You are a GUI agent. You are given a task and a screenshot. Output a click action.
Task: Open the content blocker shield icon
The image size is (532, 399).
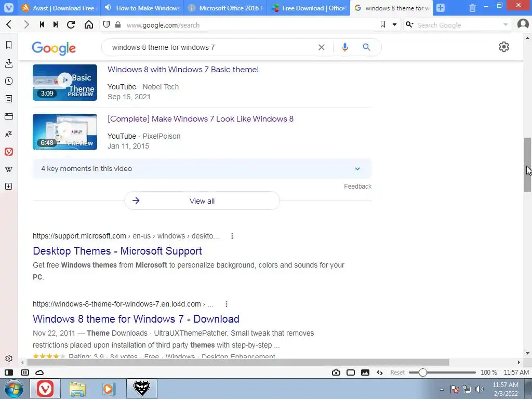107,24
